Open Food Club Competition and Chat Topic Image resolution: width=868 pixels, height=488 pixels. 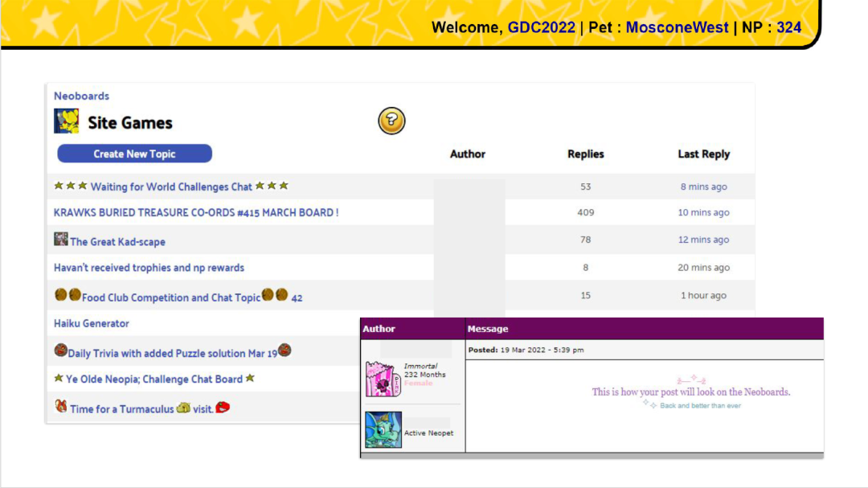click(x=171, y=297)
